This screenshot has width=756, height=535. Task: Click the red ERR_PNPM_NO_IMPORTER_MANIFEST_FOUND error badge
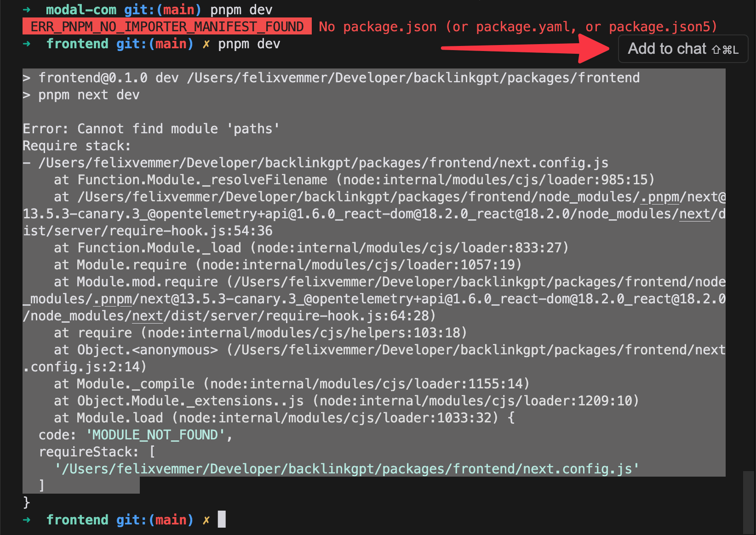tap(167, 27)
